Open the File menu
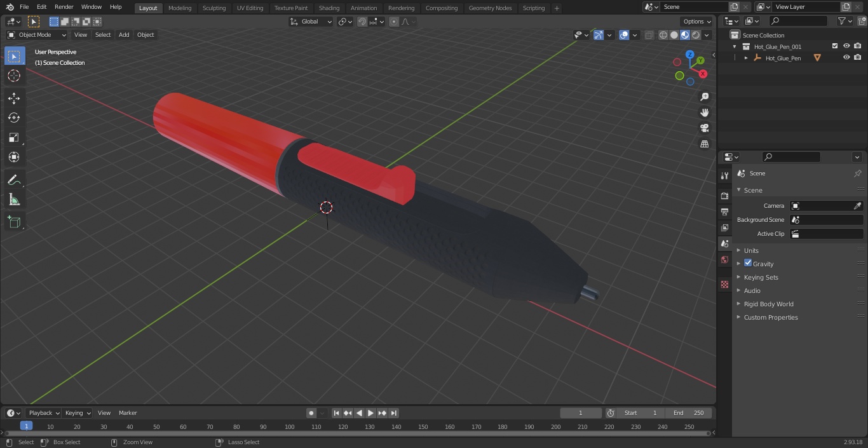The image size is (868, 448). (24, 7)
